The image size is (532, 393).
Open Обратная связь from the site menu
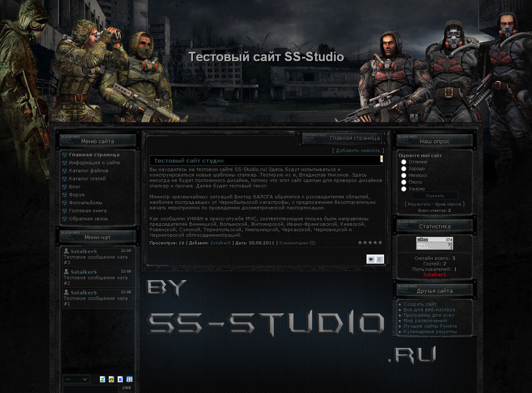coord(88,219)
